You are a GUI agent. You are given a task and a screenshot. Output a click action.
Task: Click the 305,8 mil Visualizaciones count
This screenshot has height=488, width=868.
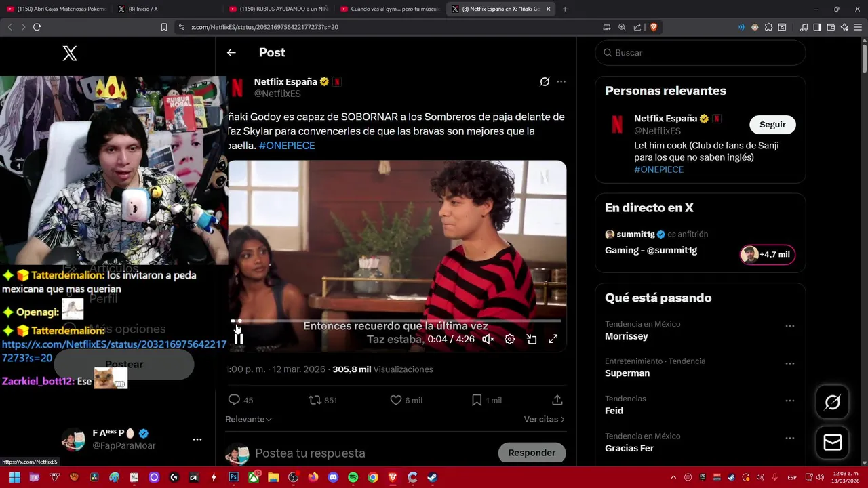(382, 369)
